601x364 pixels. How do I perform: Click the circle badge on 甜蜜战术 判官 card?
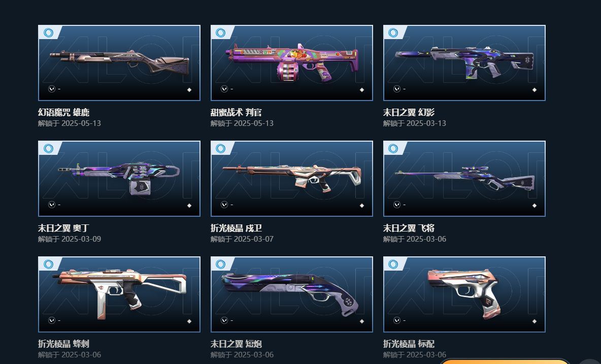[x=221, y=32]
